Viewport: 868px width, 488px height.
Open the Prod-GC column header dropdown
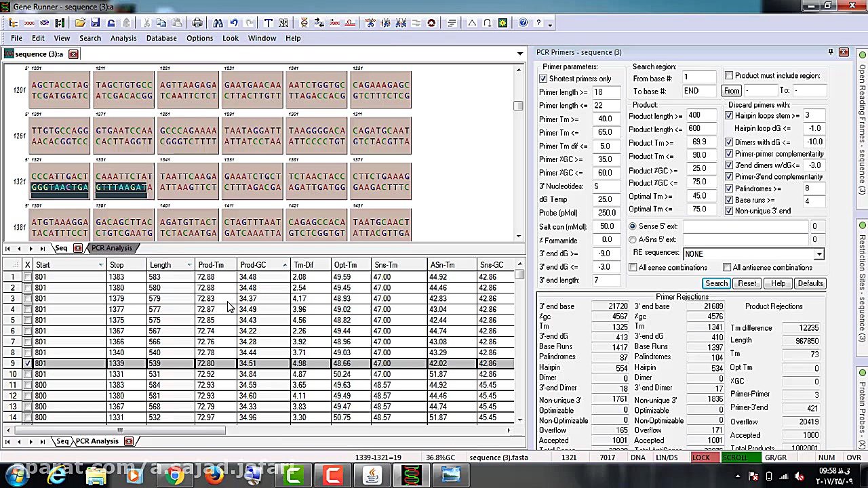(285, 265)
